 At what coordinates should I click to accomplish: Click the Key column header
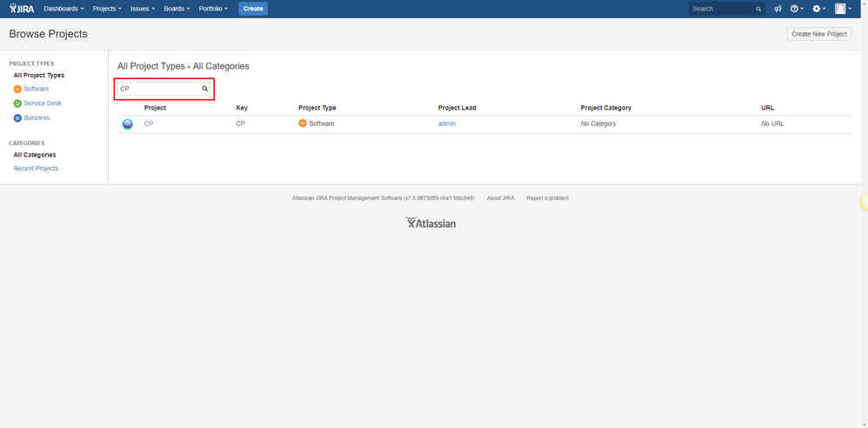pyautogui.click(x=242, y=107)
